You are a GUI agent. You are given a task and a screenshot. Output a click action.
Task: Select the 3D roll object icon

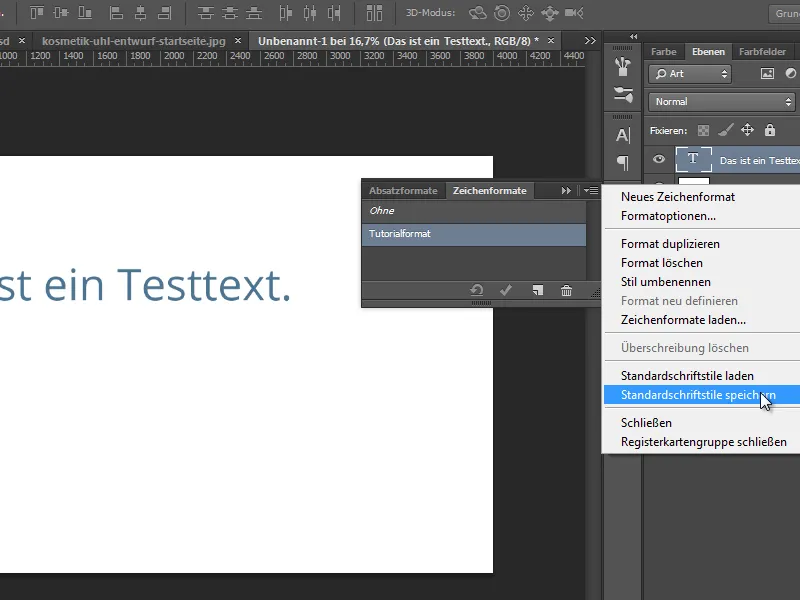coord(502,13)
